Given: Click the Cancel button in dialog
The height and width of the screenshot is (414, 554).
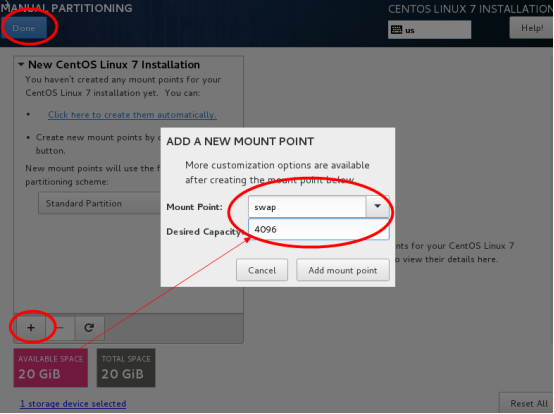Looking at the screenshot, I should (x=262, y=270).
